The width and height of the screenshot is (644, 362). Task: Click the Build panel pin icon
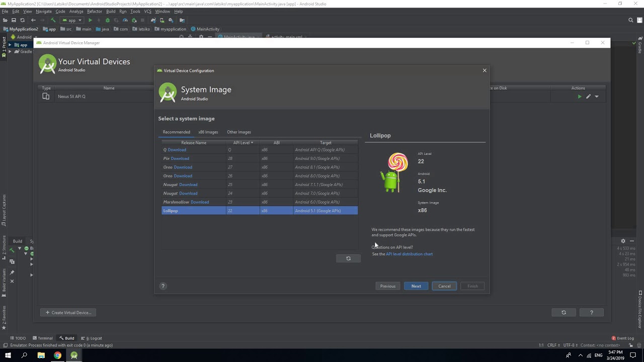click(x=12, y=273)
